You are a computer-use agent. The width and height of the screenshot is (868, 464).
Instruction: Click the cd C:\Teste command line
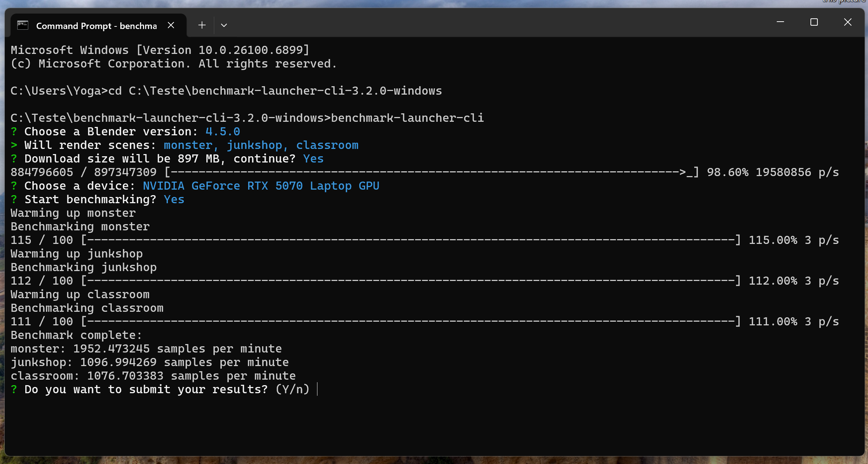(226, 91)
